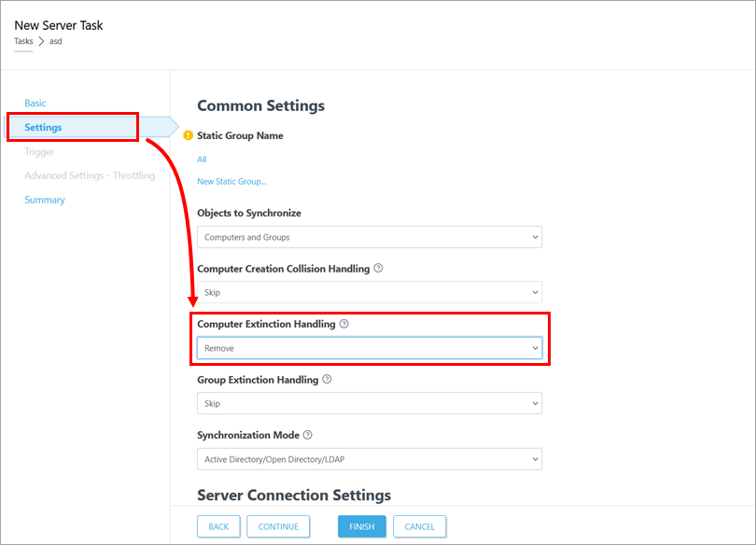Click the All static group link

click(x=203, y=160)
